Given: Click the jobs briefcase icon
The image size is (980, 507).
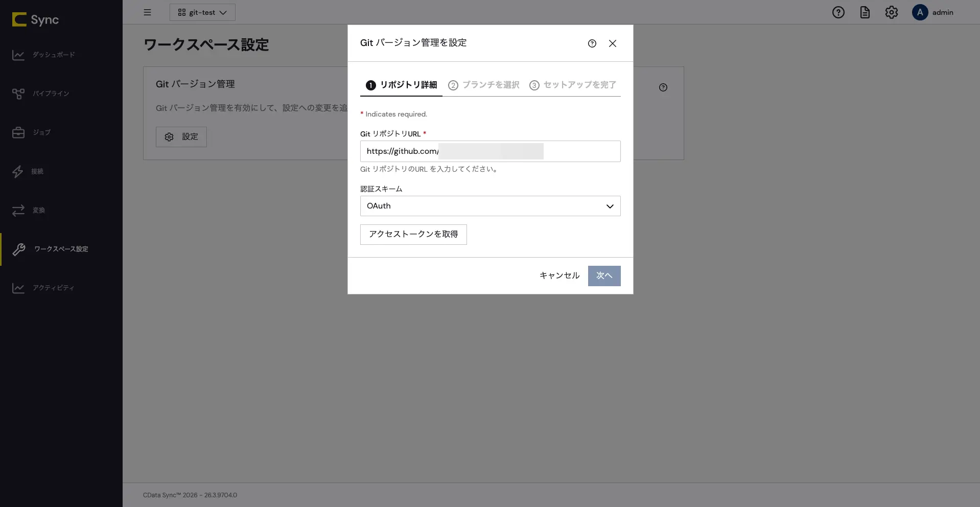Looking at the screenshot, I should [18, 132].
